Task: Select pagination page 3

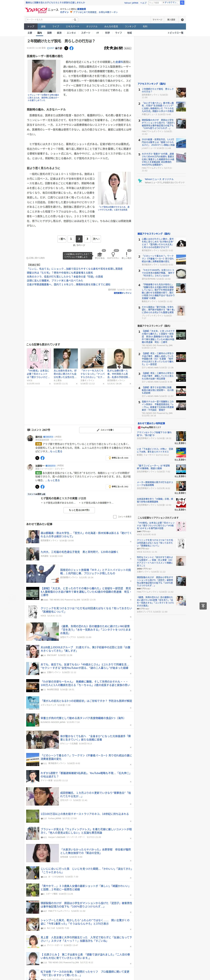Action: pos(87,239)
